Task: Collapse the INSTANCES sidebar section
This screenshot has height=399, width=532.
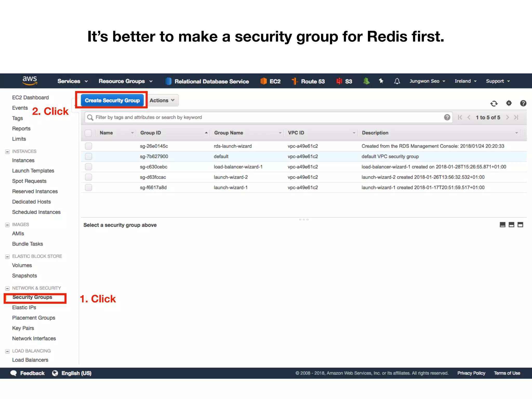Action: (7, 151)
